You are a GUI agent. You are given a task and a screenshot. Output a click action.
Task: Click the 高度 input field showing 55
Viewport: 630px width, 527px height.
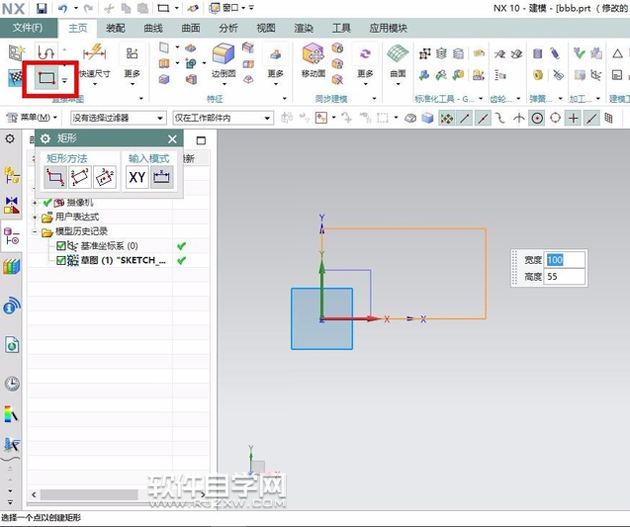tap(564, 277)
